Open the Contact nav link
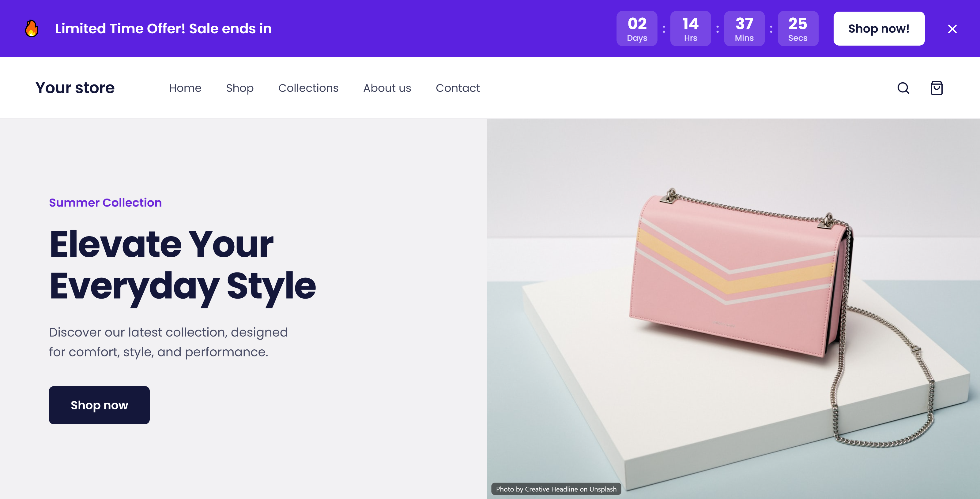Screen dimensions: 980x499 tap(458, 88)
